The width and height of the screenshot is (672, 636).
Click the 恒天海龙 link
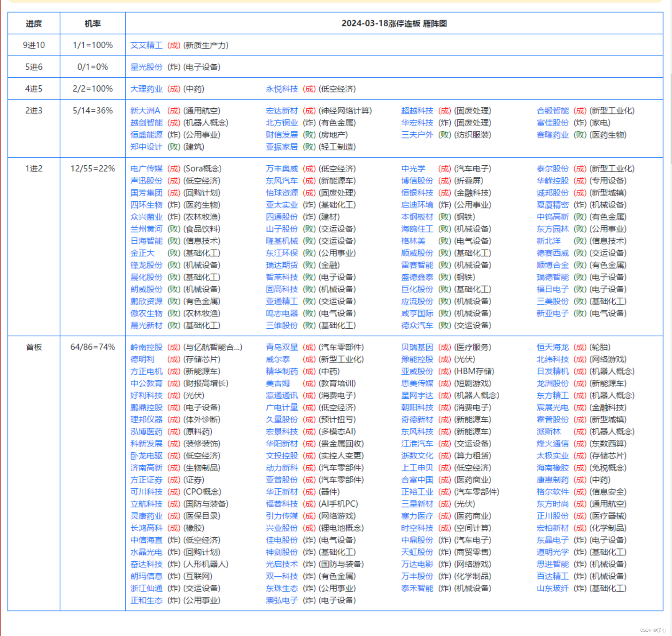[x=553, y=347]
